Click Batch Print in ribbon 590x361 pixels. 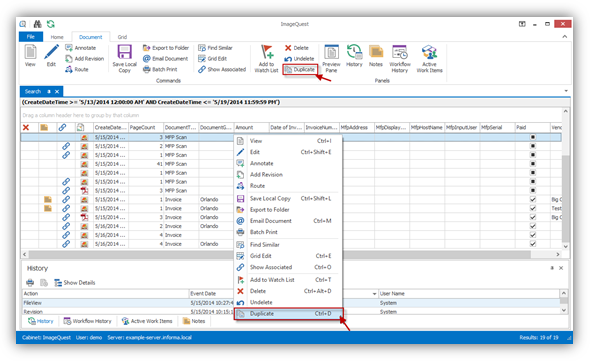click(x=160, y=69)
